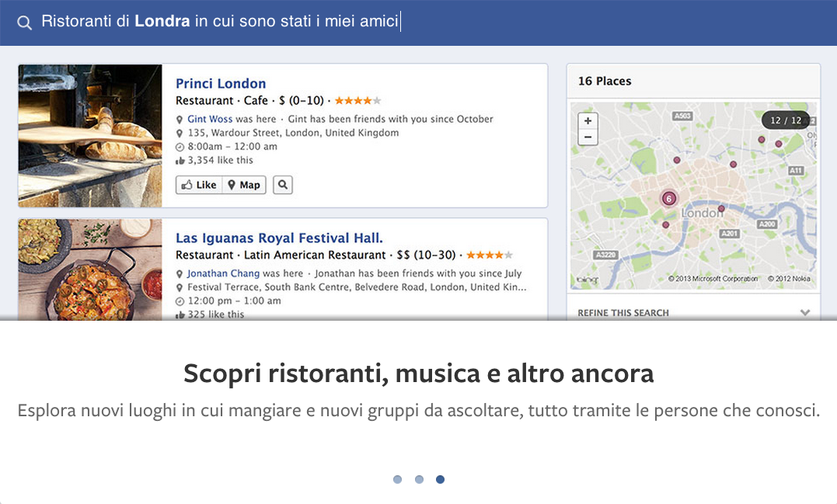Click the cluster marker labeled 6 on map

[668, 198]
